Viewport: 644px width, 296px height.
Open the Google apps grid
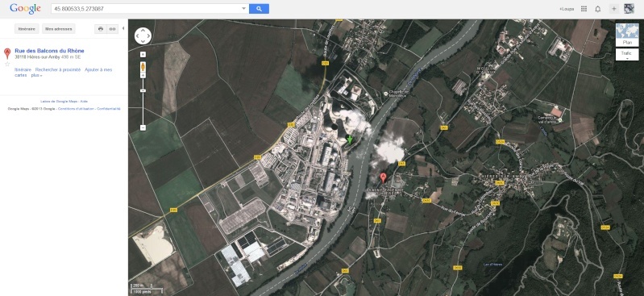584,9
